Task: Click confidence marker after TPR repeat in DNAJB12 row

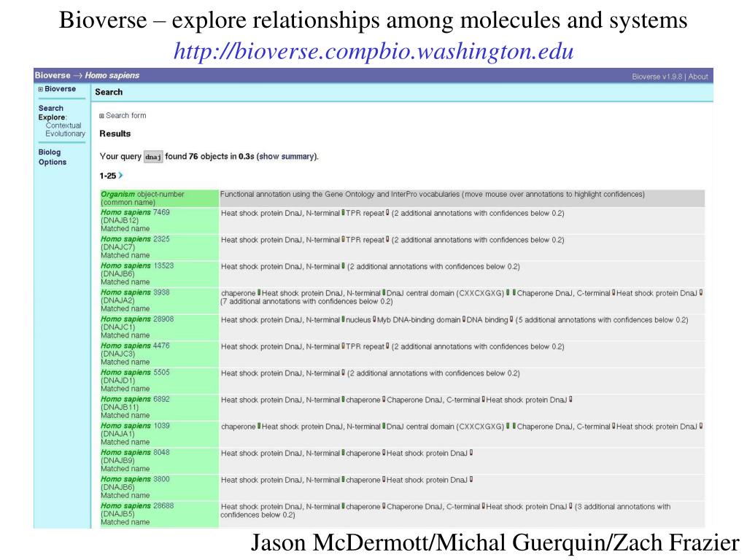Action: click(x=387, y=213)
